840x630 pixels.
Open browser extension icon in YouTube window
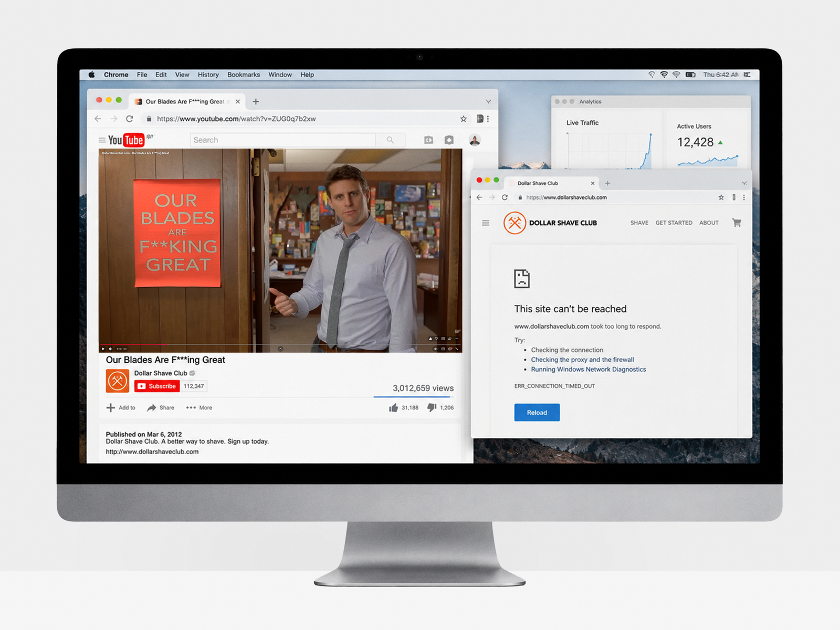click(x=479, y=119)
